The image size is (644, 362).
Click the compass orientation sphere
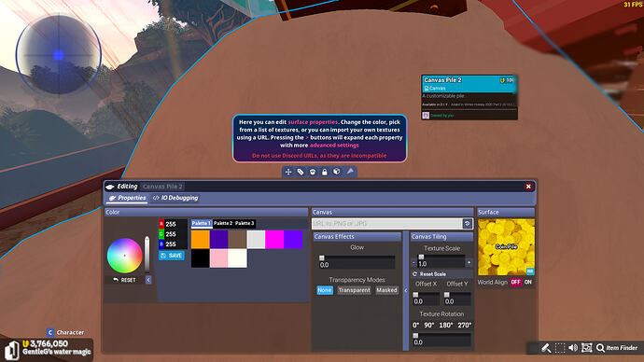58,55
